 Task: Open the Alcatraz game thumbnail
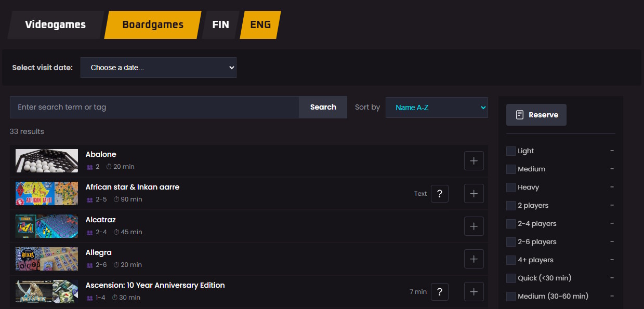coord(47,226)
